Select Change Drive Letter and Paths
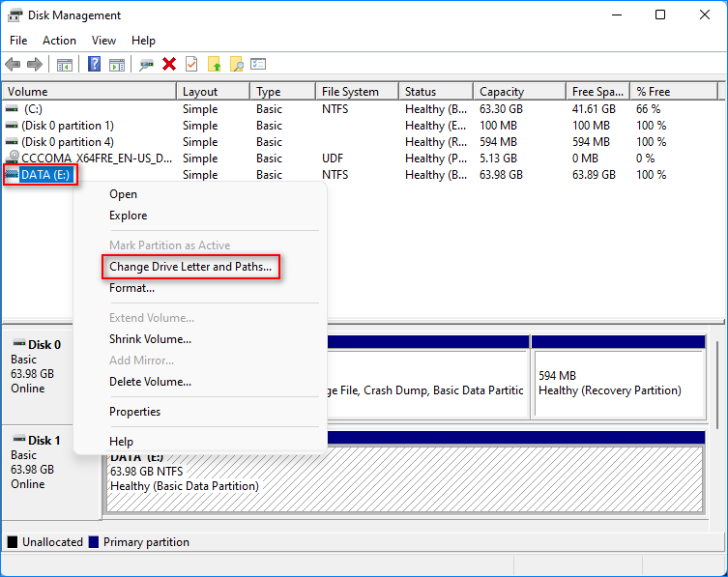 pyautogui.click(x=190, y=267)
